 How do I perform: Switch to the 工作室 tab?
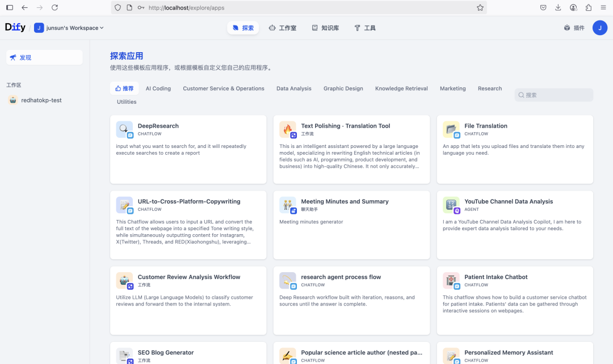[x=282, y=27]
